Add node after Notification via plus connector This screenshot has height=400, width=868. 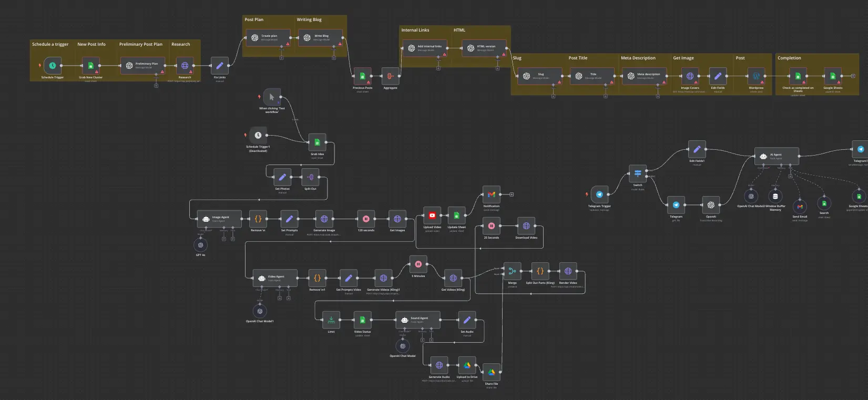pyautogui.click(x=512, y=194)
